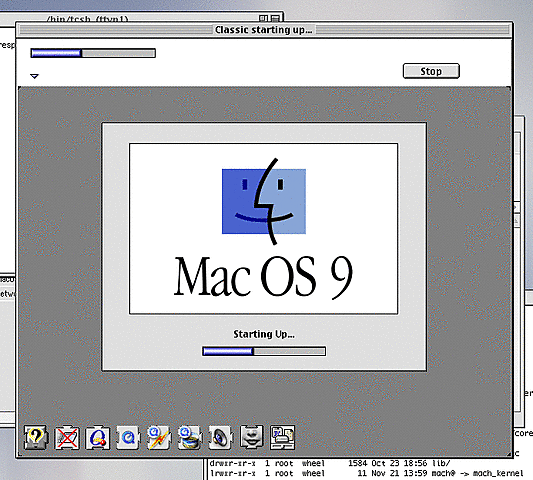Click the plain QuickTime extension icon
The width and height of the screenshot is (533, 480).
point(128,438)
